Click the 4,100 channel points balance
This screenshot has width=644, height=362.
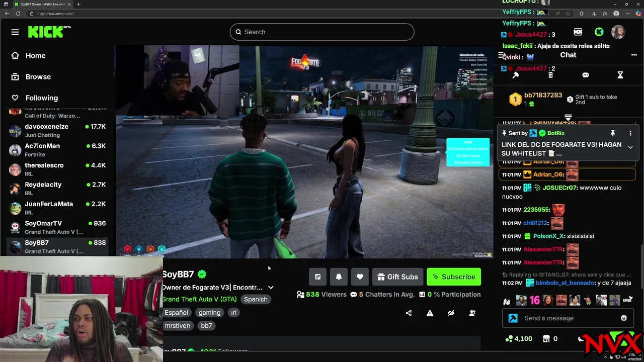519,339
